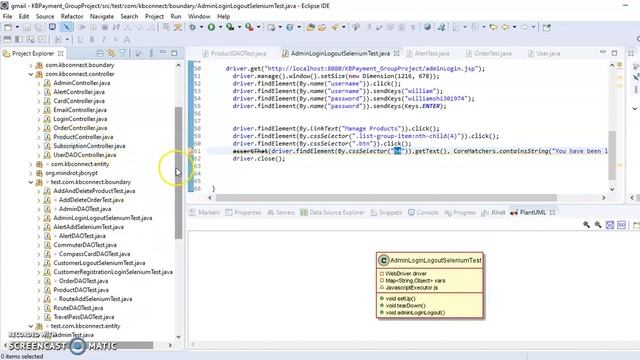The width and height of the screenshot is (640, 360).
Task: Collapse all in Project Explorer
Action: tap(100, 53)
